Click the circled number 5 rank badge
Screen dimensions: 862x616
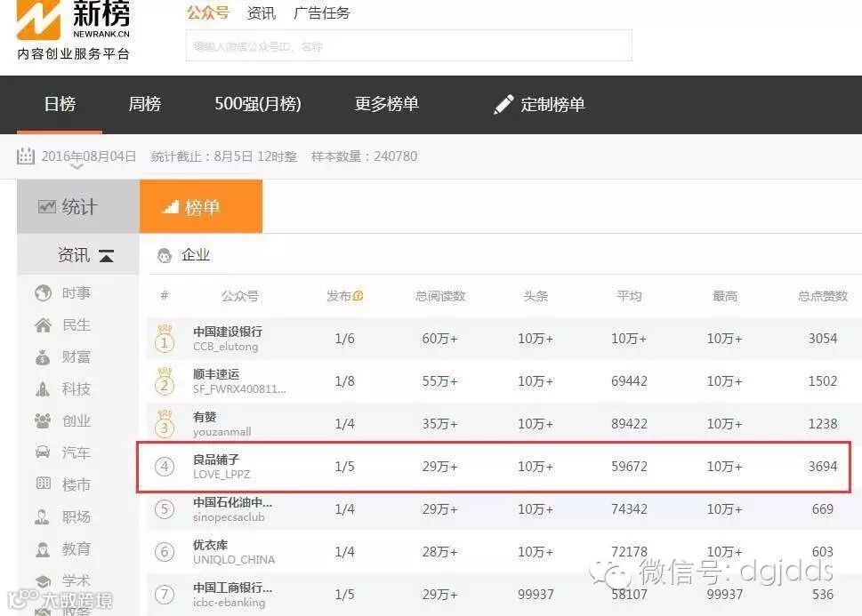pyautogui.click(x=165, y=509)
